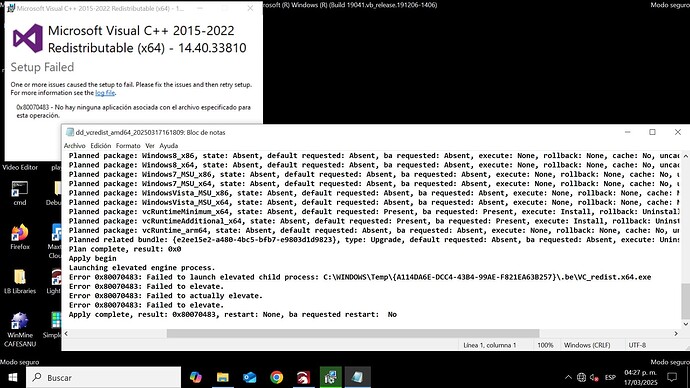Open Formato menu in Notepad
The height and width of the screenshot is (388, 690).
(x=128, y=146)
